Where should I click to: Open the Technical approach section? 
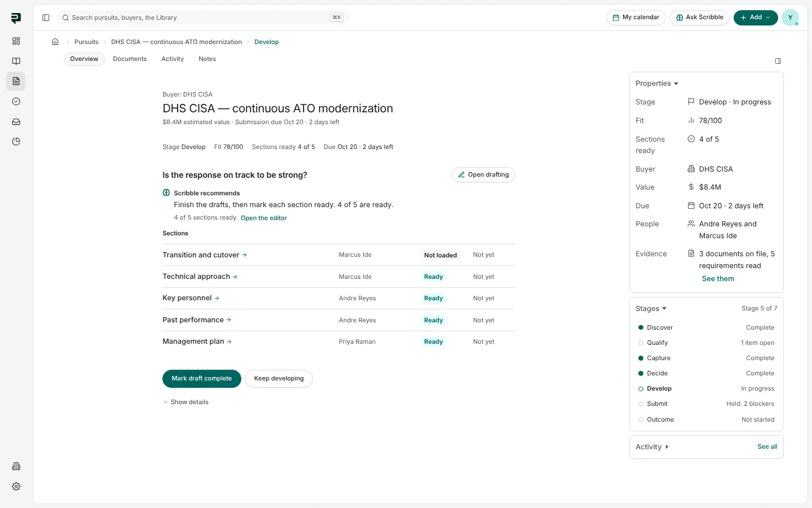tap(200, 277)
